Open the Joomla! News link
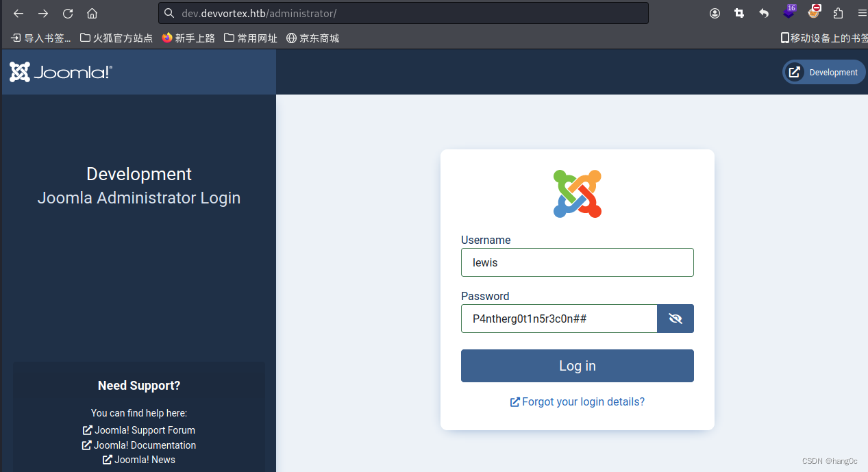 point(139,460)
